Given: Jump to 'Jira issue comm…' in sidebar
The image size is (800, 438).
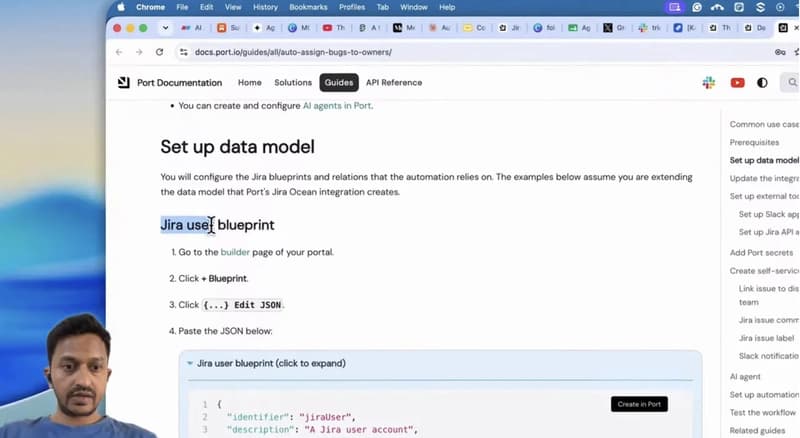Looking at the screenshot, I should (768, 320).
